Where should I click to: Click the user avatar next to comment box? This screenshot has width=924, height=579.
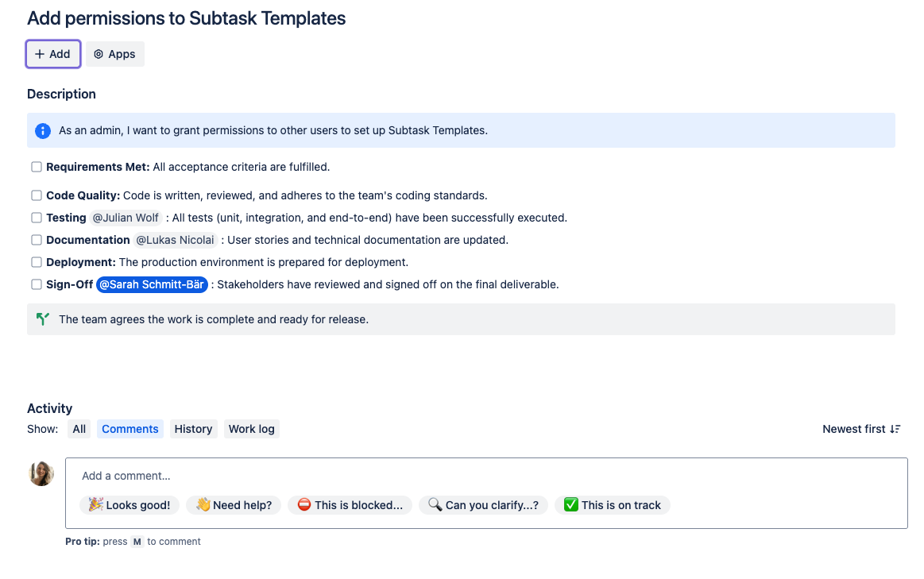41,473
